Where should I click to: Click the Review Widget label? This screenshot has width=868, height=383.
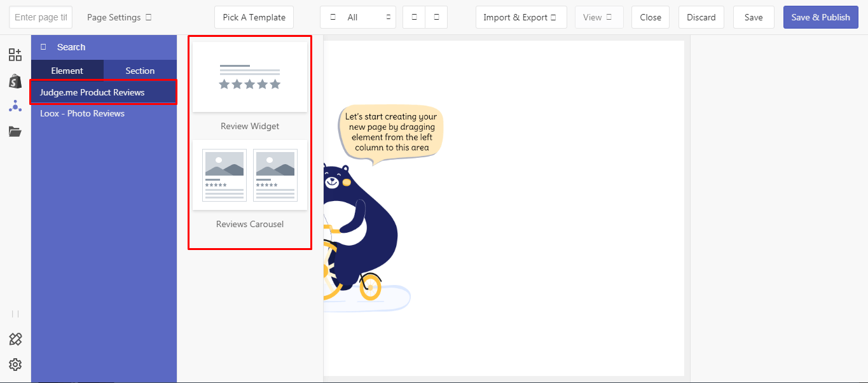(x=250, y=126)
